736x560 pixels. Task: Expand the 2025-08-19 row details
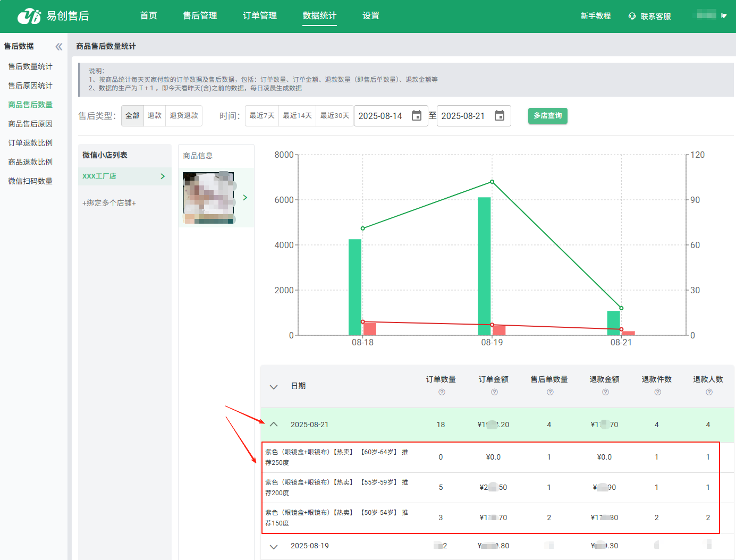[274, 546]
